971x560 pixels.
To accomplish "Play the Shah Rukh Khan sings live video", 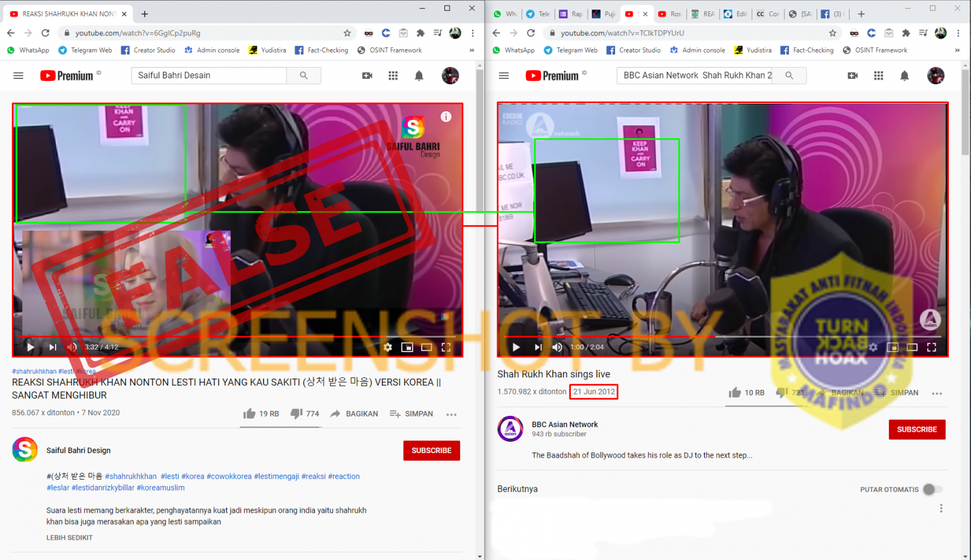I will (516, 347).
